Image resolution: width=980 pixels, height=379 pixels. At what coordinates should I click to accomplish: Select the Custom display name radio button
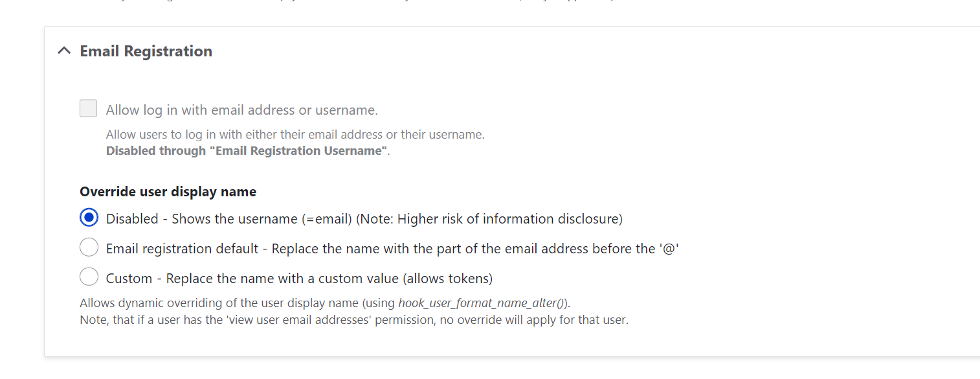89,278
